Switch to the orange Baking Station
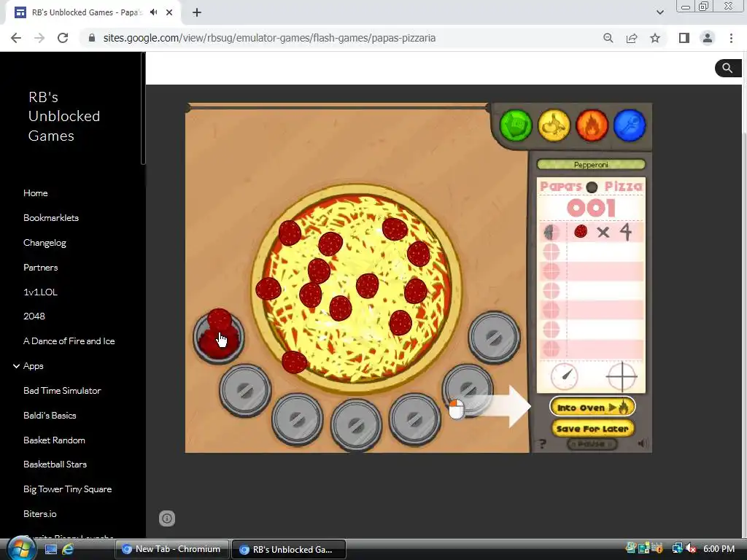 592,125
